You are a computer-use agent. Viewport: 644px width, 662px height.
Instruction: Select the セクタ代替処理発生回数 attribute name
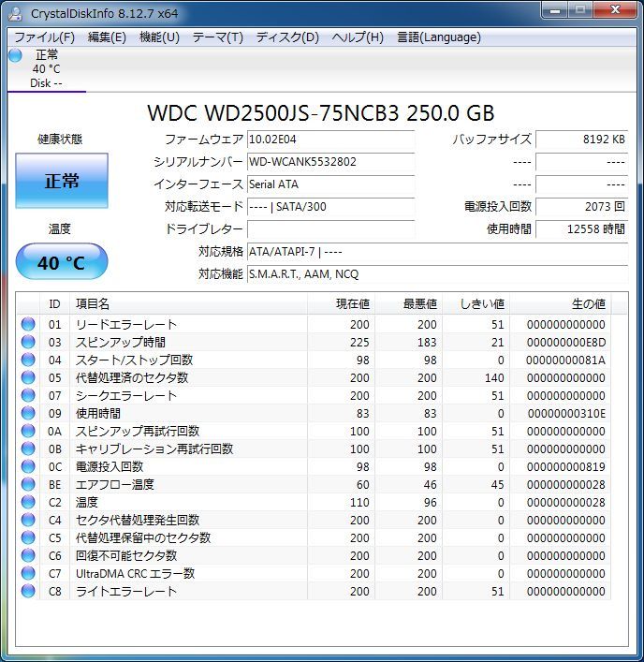coord(138,520)
